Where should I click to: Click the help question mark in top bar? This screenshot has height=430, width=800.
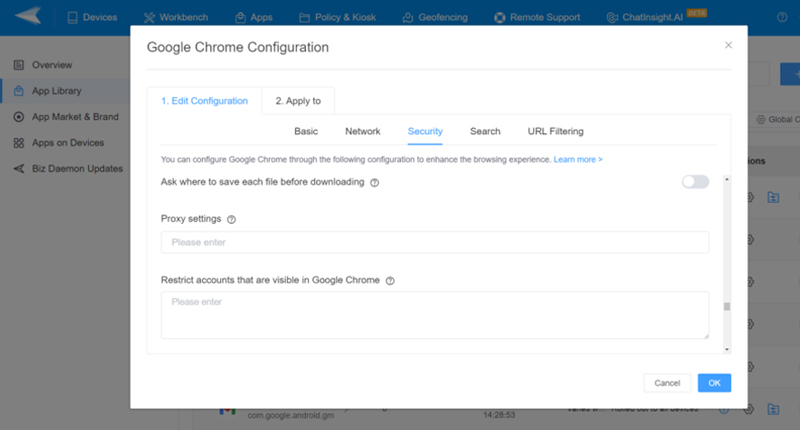click(x=782, y=17)
